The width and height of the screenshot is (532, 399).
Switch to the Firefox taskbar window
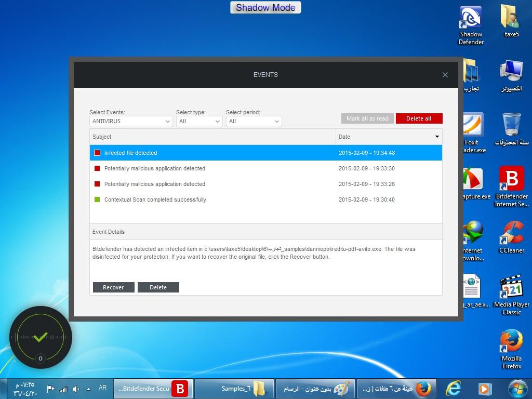[396, 389]
